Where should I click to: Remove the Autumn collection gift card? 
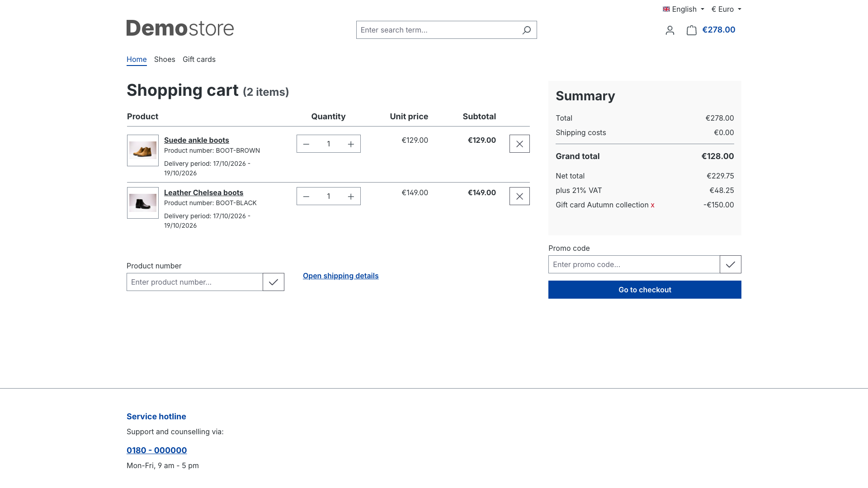(652, 205)
